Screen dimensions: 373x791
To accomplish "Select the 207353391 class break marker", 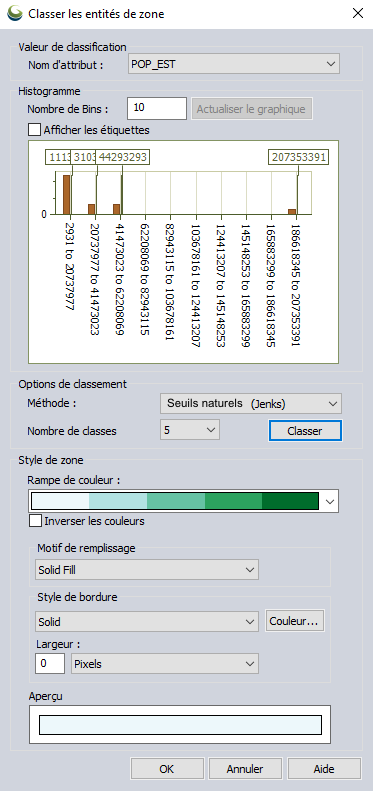I will point(299,157).
